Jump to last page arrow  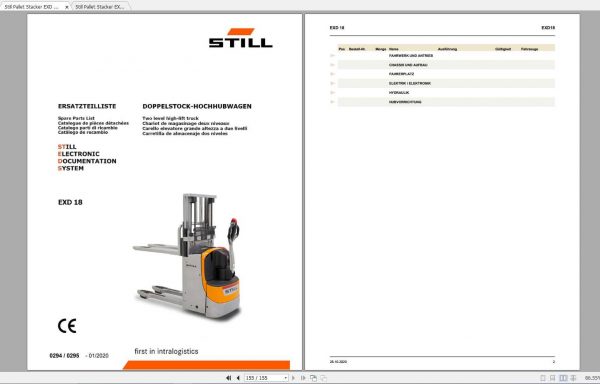click(x=303, y=378)
